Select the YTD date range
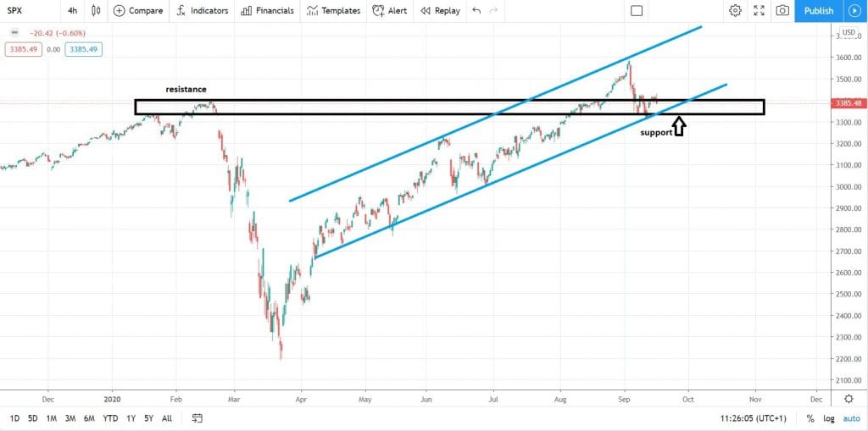Image resolution: width=868 pixels, height=431 pixels. [110, 418]
